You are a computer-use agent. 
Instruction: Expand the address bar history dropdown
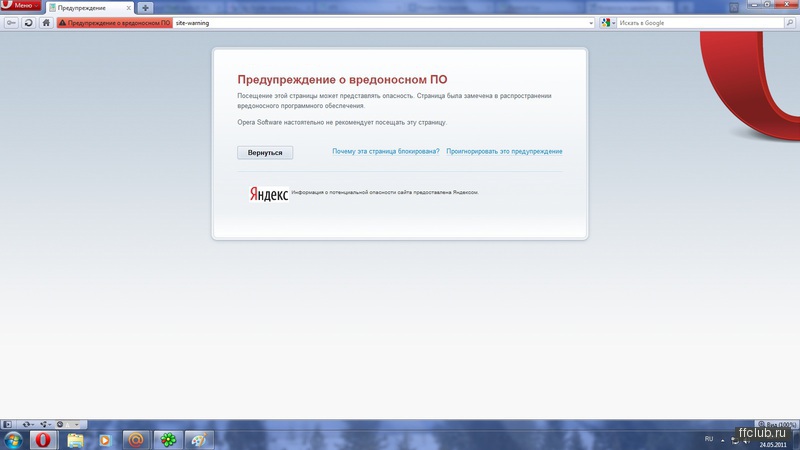coord(591,23)
